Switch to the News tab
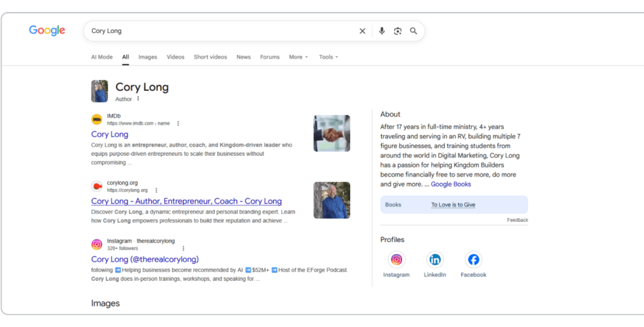 pyautogui.click(x=243, y=57)
